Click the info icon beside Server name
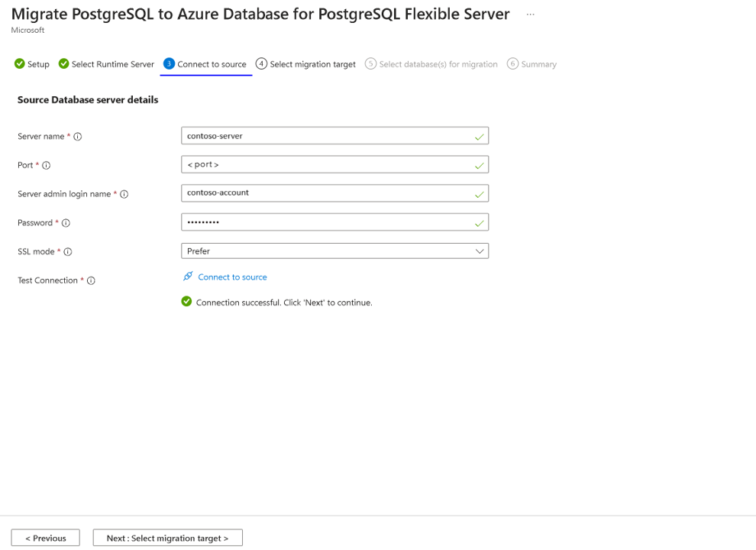Screen dimensions: 756x550 click(x=78, y=137)
